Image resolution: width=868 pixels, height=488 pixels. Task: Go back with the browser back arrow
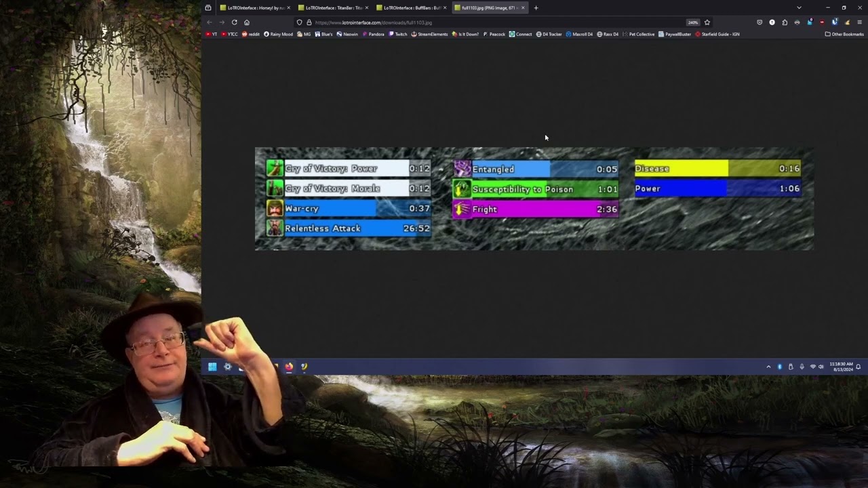tap(210, 22)
